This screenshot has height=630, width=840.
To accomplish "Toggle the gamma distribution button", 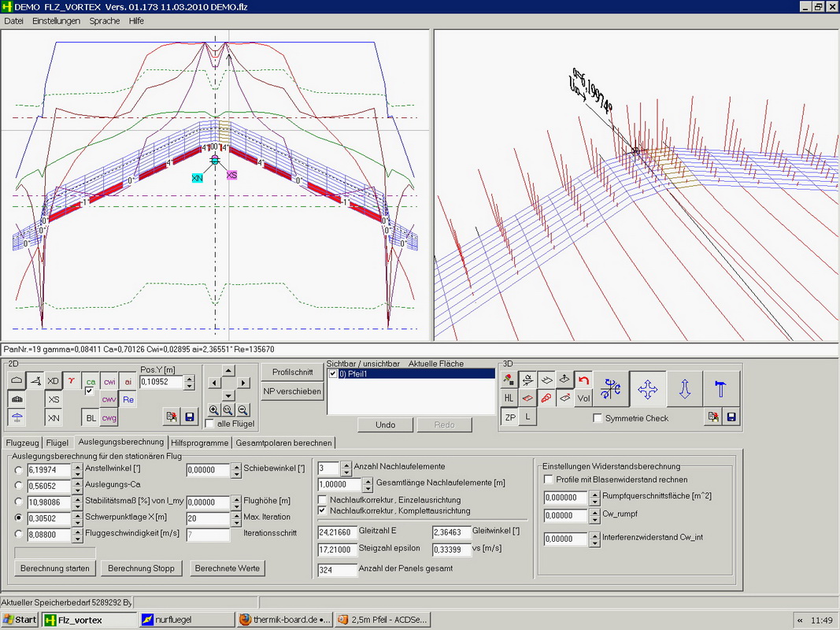I will tap(72, 381).
